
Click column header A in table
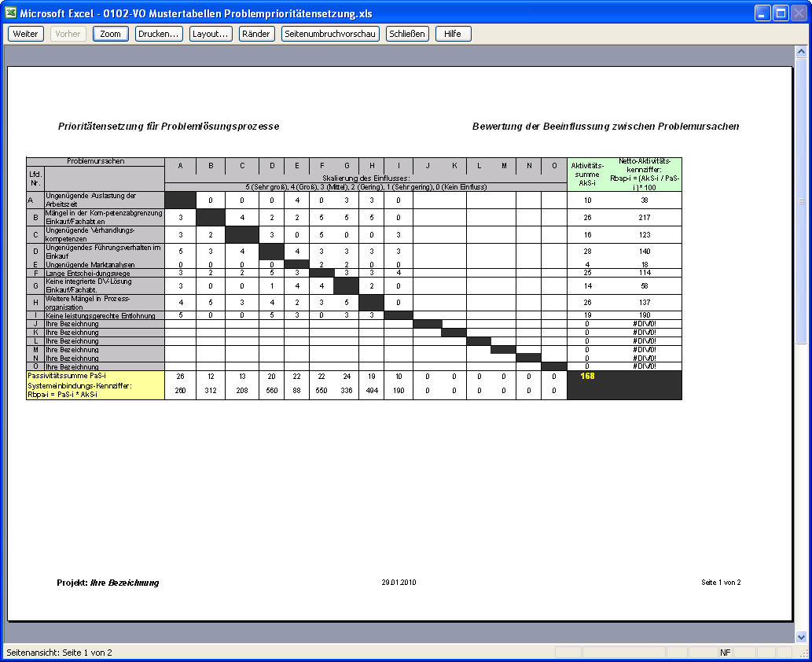pos(180,166)
